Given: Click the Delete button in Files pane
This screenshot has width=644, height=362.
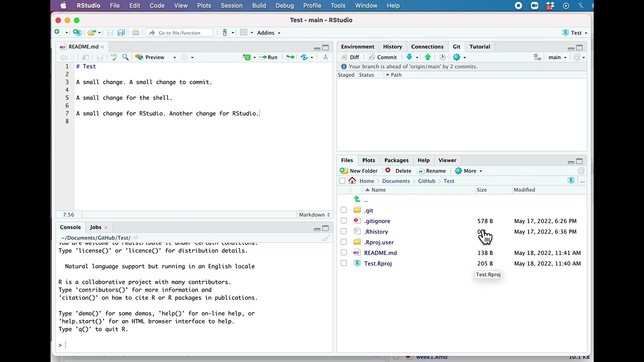Looking at the screenshot, I should pos(398,171).
